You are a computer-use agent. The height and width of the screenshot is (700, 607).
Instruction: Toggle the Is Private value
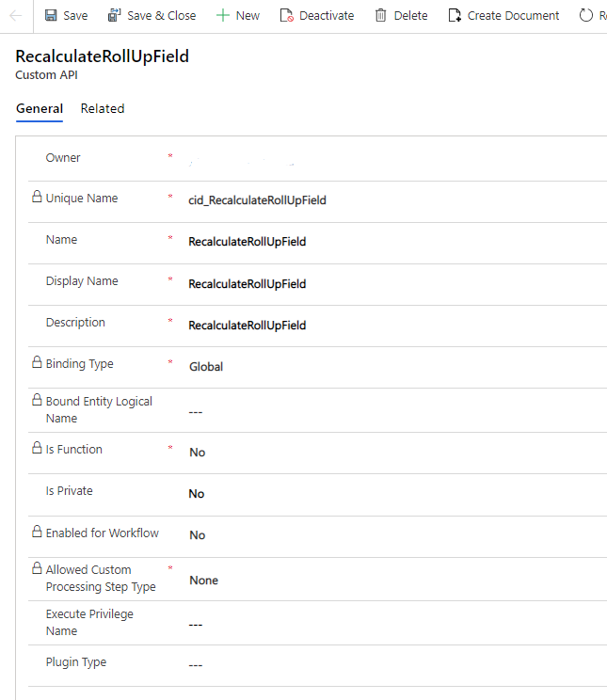click(x=197, y=494)
